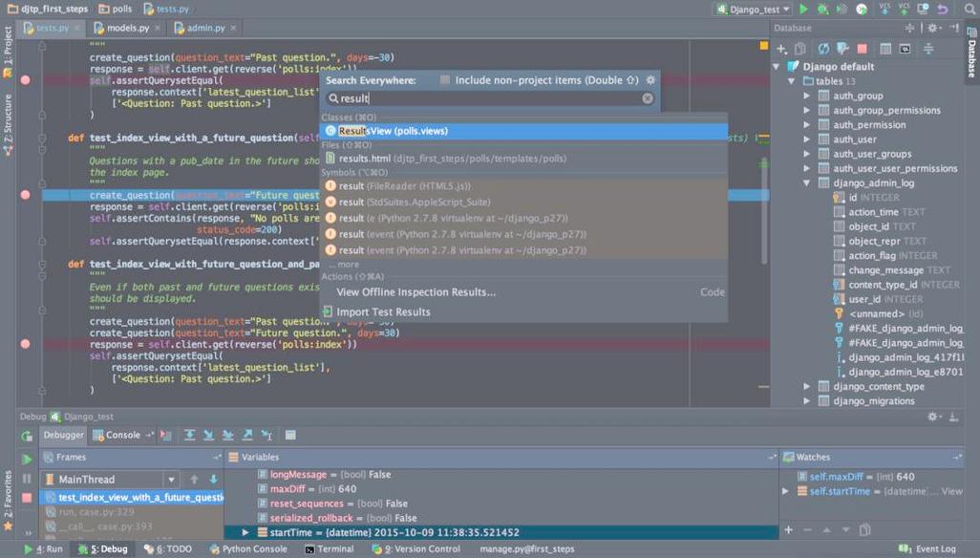
Task: Remove the breakpoint next to self.assertQuerysetEqual
Action: click(x=26, y=80)
